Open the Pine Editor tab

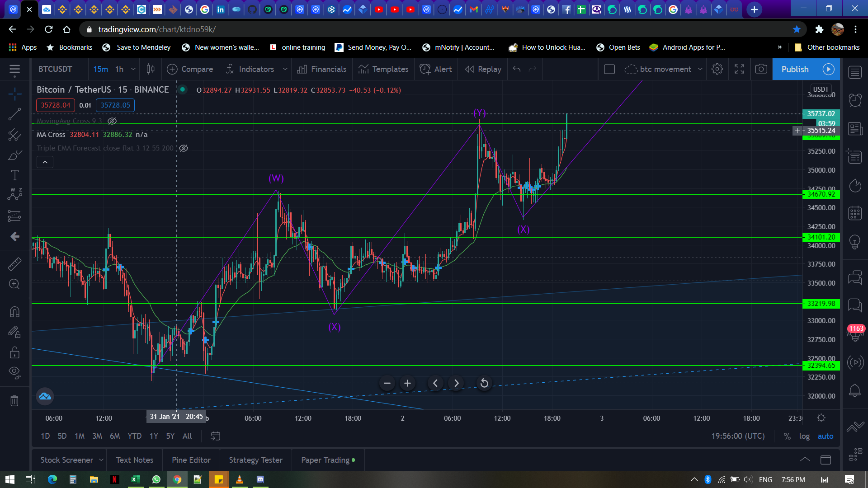(x=191, y=460)
